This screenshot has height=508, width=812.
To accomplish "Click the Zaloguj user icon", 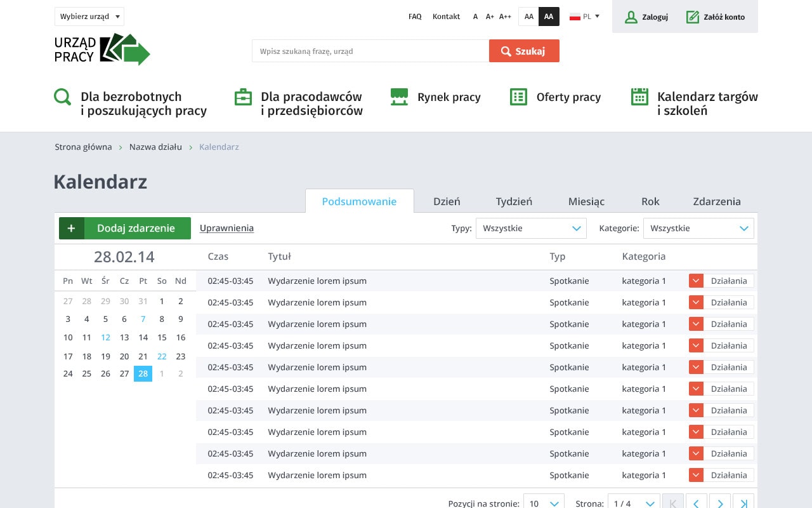I will coord(631,17).
